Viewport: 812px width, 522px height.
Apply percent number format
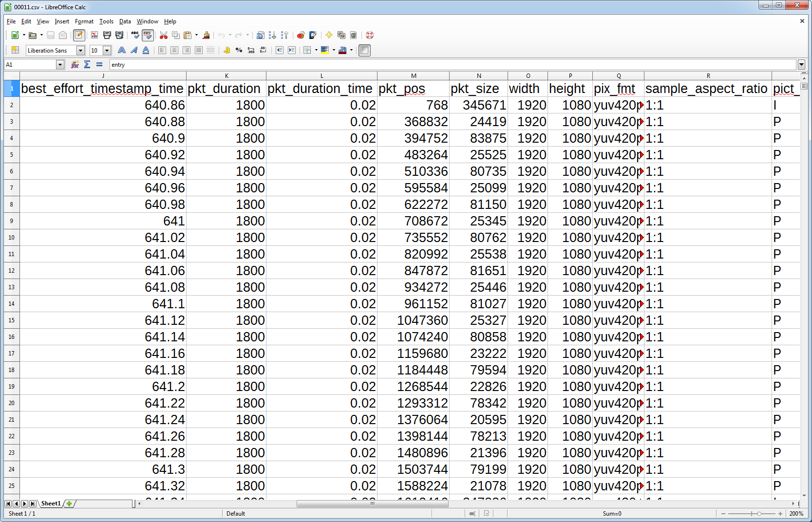239,50
